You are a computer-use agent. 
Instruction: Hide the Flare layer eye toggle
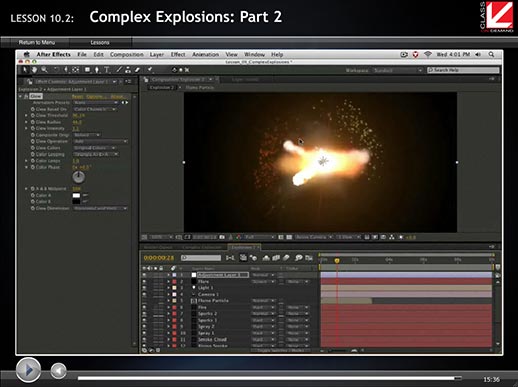[x=144, y=281]
